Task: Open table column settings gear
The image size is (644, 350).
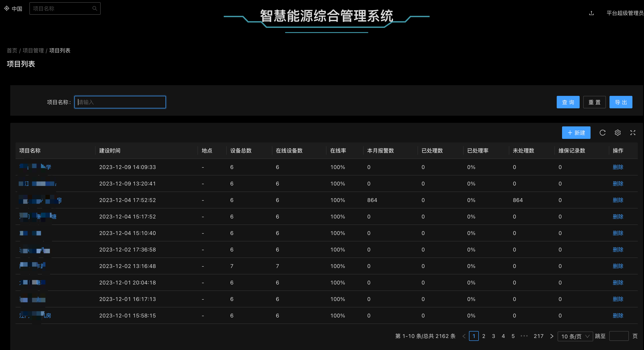Action: coord(618,133)
